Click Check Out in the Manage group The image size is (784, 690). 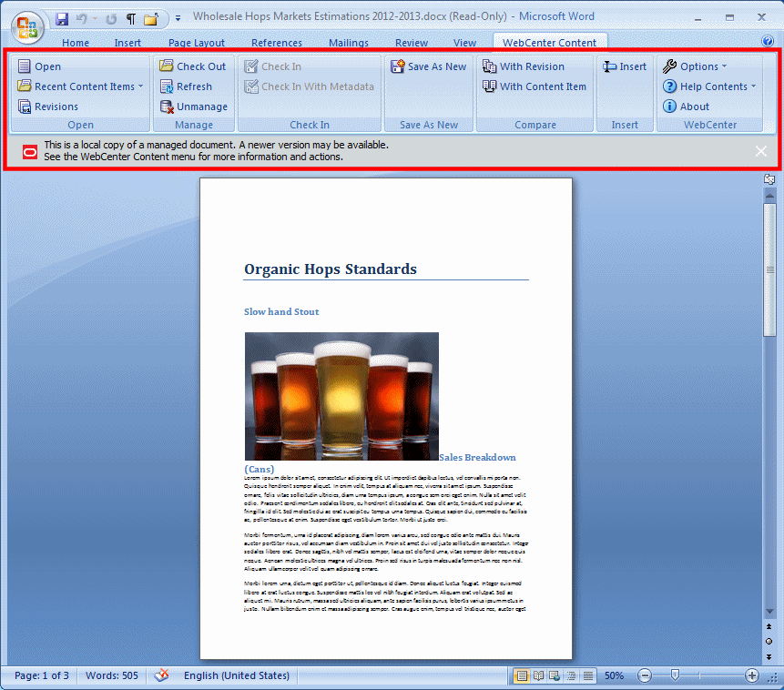pyautogui.click(x=192, y=66)
